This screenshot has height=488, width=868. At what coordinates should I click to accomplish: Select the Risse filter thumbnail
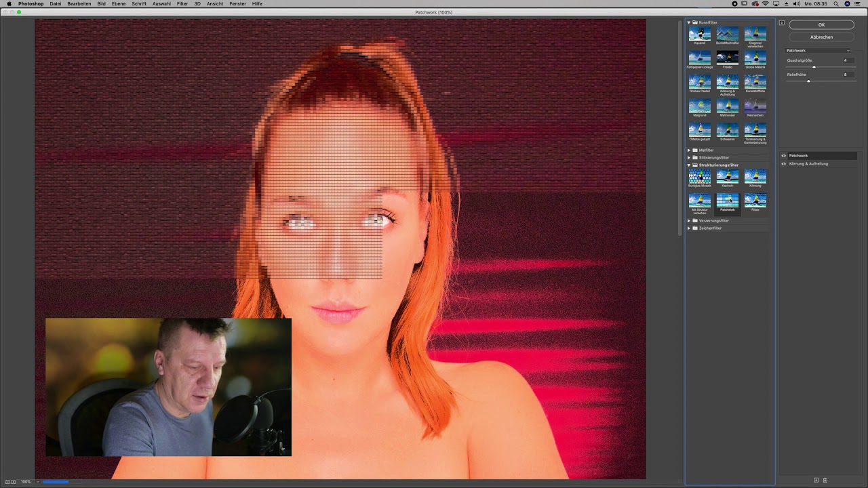755,201
